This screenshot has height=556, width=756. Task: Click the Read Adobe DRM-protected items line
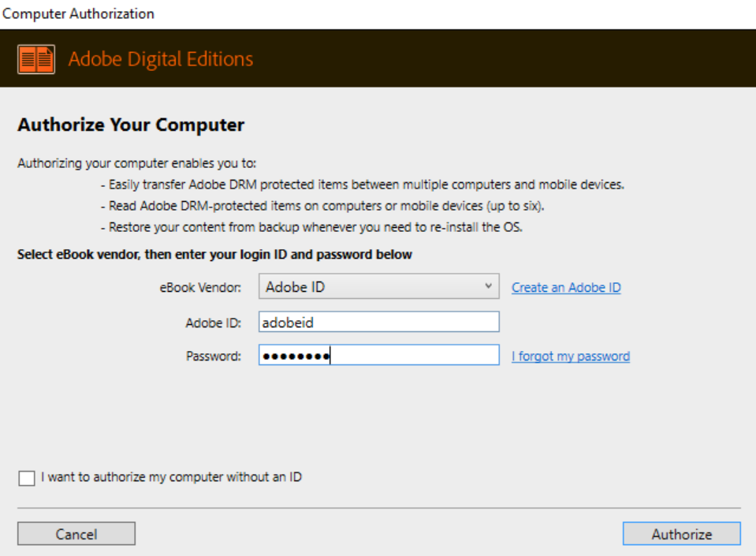tap(322, 206)
